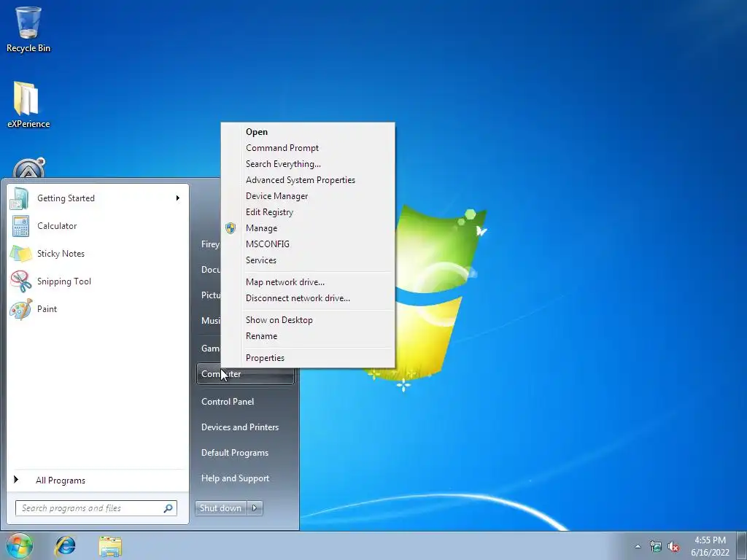Open Properties from the context menu
This screenshot has width=747, height=560.
pyautogui.click(x=308, y=358)
